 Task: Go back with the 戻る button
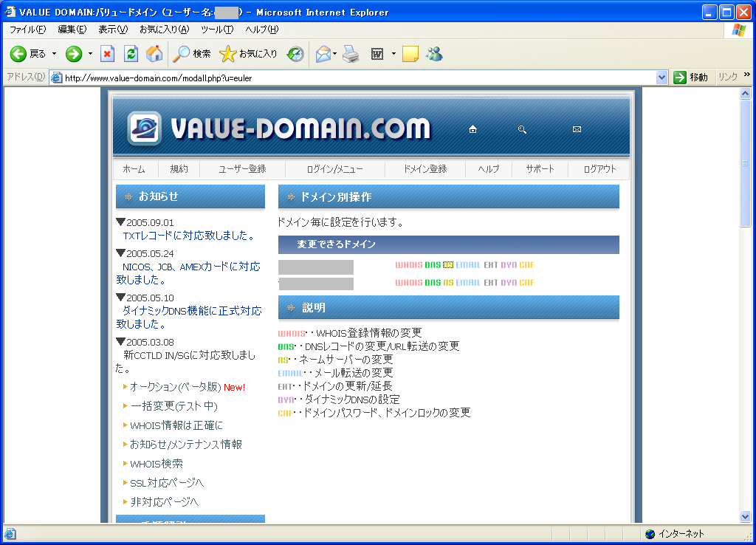tap(28, 54)
